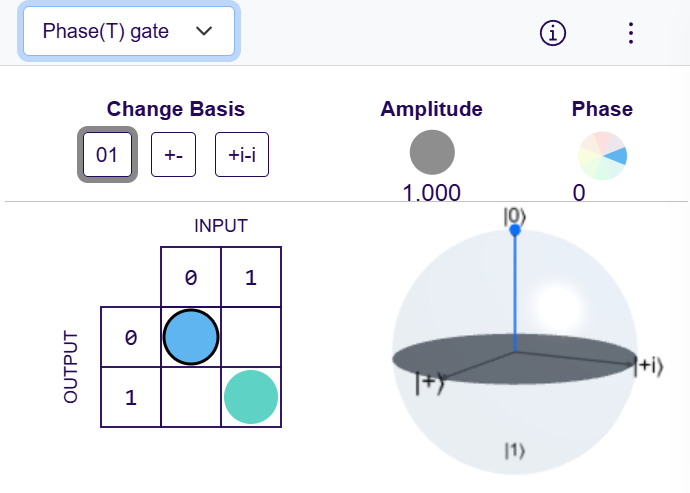Viewport: 690px width, 493px height.
Task: Switch to the +i-i basis
Action: coord(242,155)
